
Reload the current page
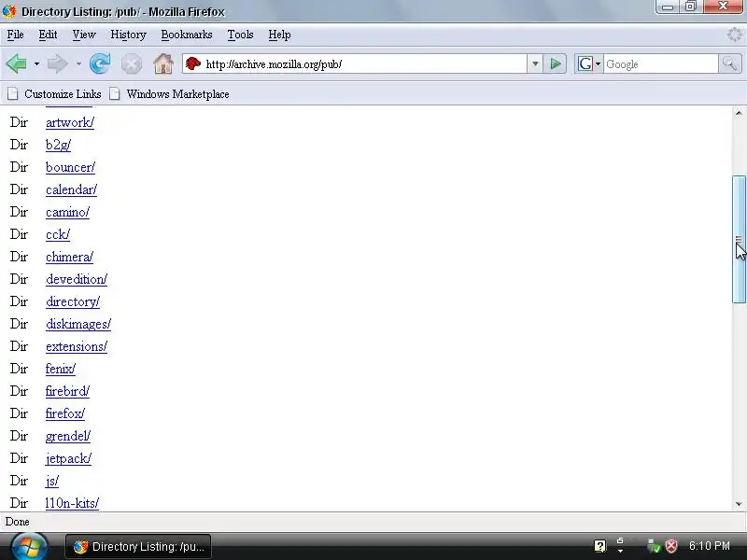coord(100,63)
